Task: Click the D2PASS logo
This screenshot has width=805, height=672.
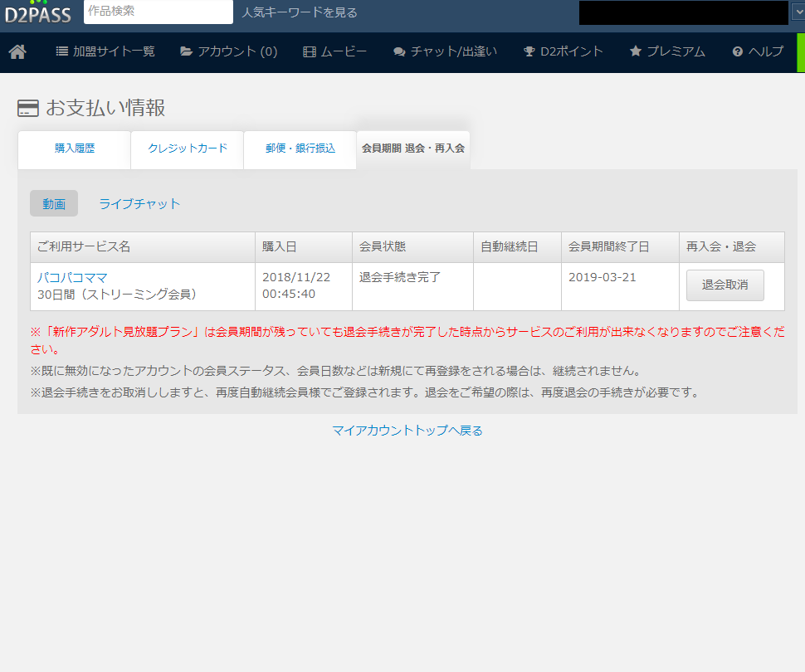Action: click(38, 12)
